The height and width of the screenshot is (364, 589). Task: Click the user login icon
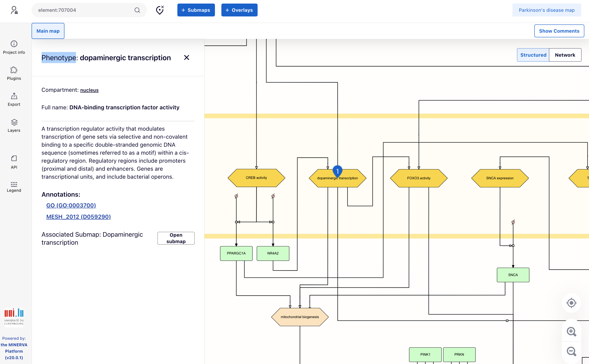click(x=14, y=10)
